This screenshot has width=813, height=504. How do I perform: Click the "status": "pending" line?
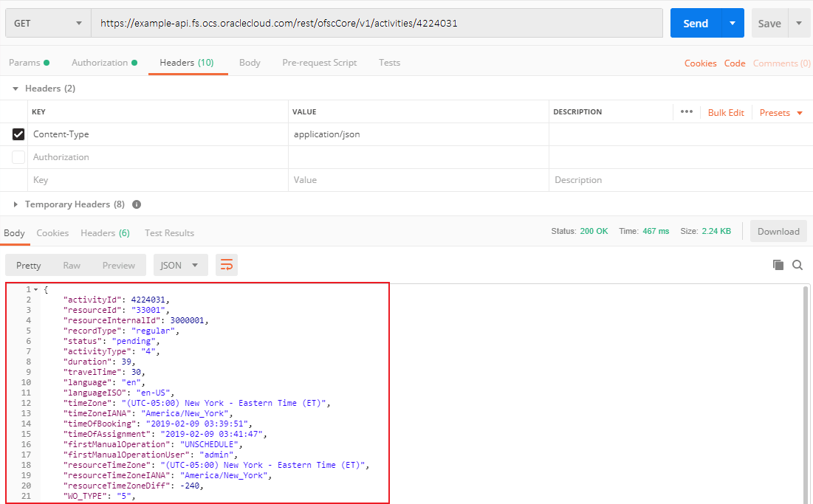tap(112, 342)
